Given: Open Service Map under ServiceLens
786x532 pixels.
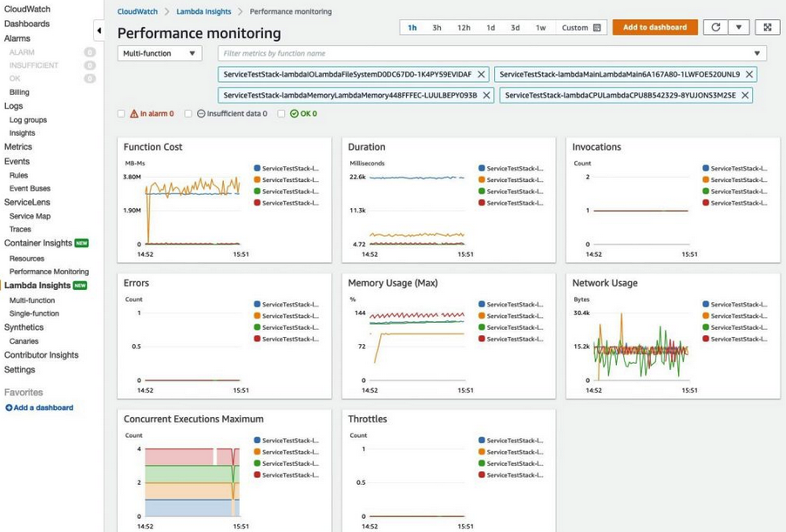Looking at the screenshot, I should pos(30,216).
